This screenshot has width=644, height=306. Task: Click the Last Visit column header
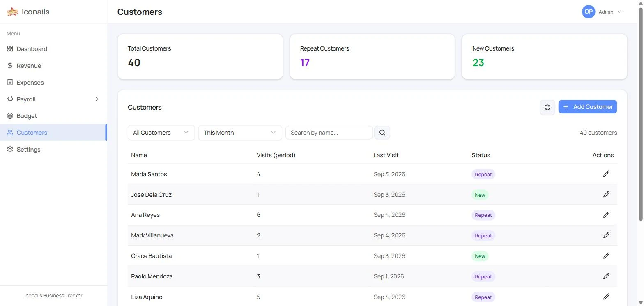[386, 155]
